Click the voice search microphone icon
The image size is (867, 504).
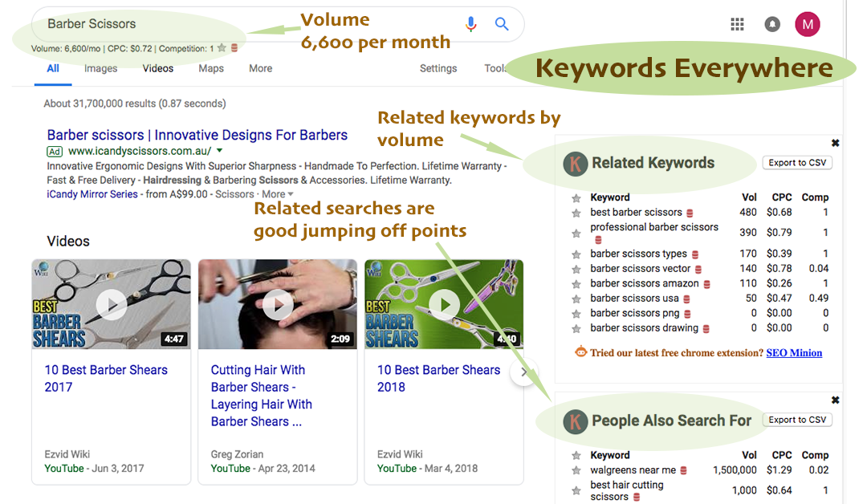point(470,24)
